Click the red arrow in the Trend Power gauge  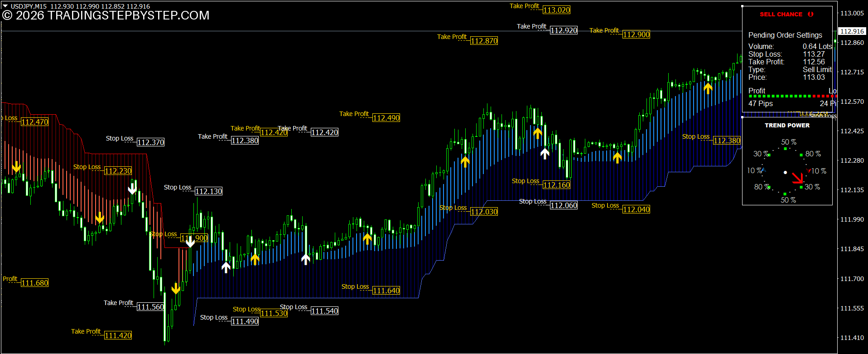[x=797, y=179]
